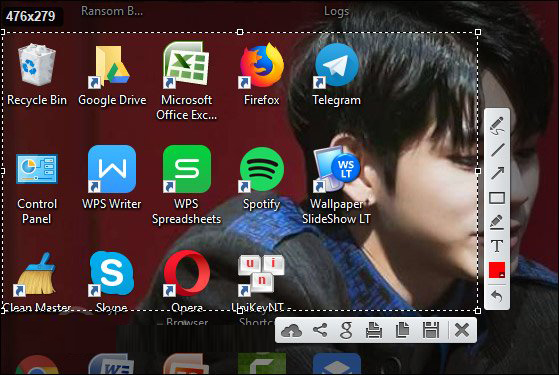Share screenshot on social networks
Screen dimensions: 559x375
[x=320, y=330]
